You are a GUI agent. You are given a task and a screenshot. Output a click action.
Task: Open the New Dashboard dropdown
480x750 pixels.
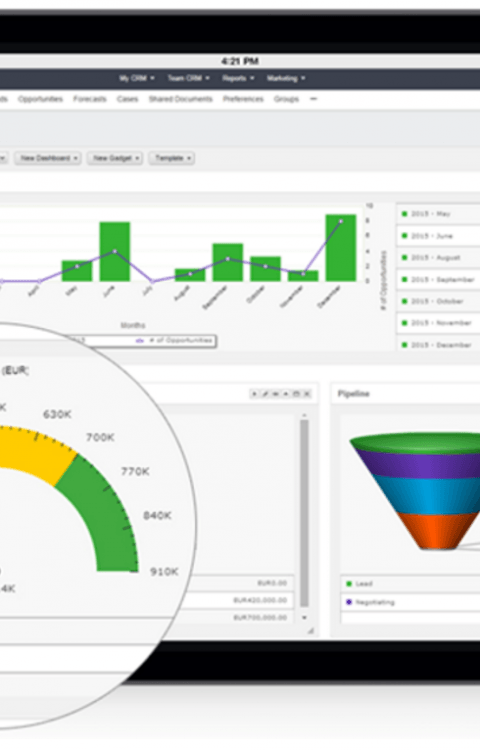pos(47,158)
